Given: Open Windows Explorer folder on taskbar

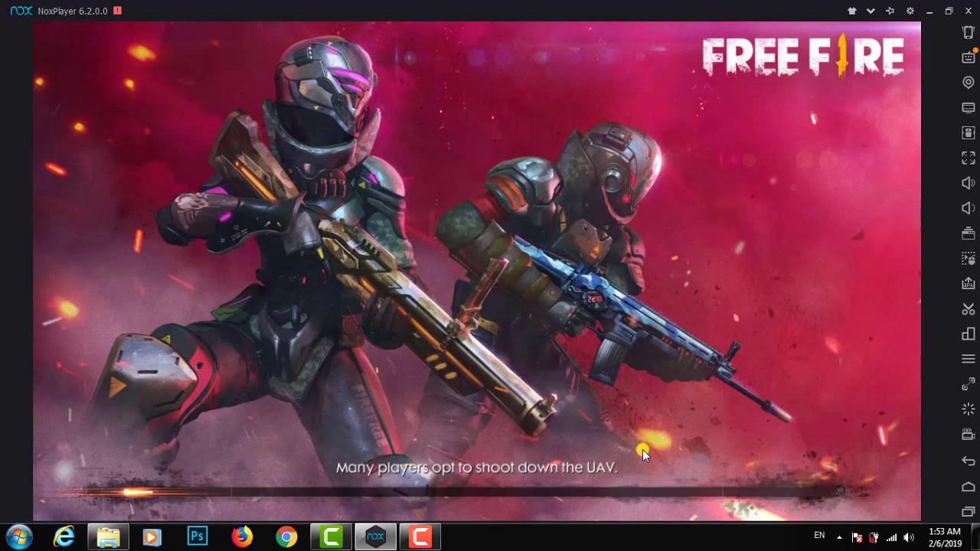Looking at the screenshot, I should 108,537.
